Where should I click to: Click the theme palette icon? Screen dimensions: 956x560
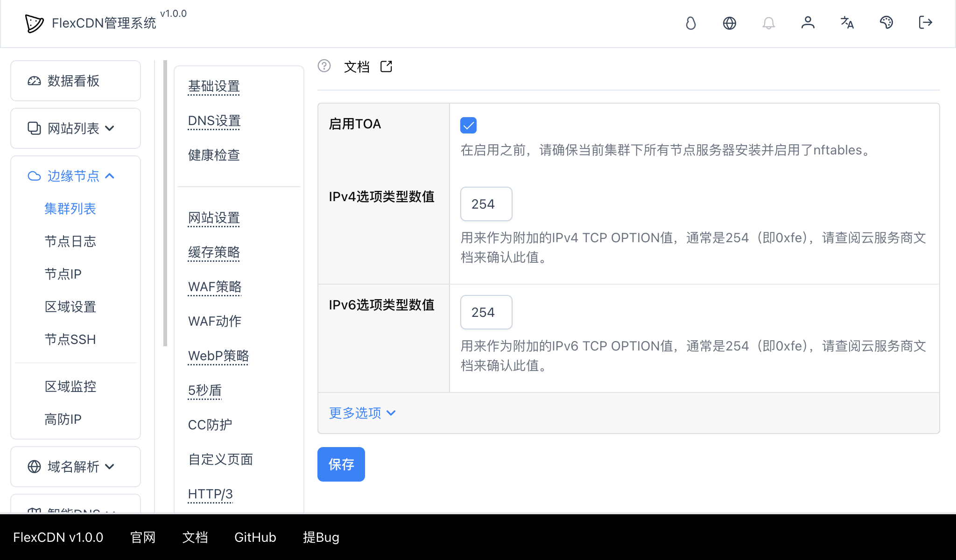886,23
